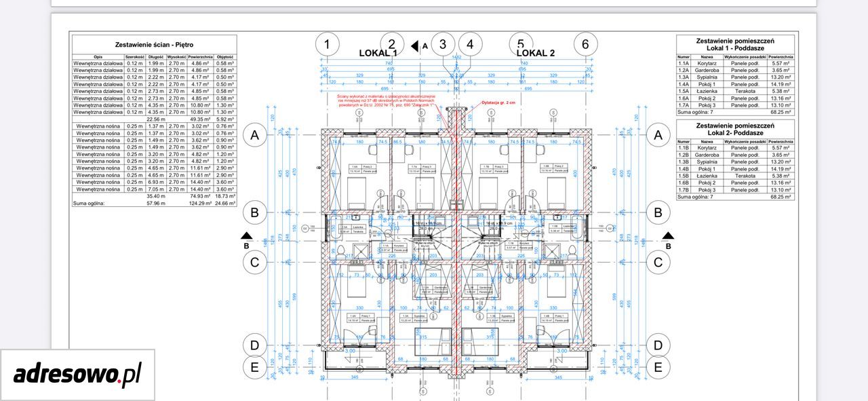Click the red 'Dylatacja gr. 2 cm' annotation
Image resolution: width=868 pixels, height=401 pixels.
(498, 102)
